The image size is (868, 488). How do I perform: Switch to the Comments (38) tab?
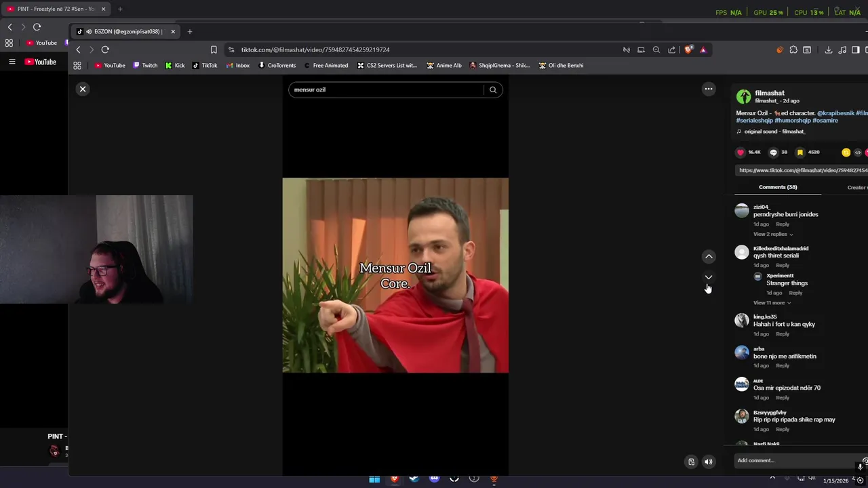(x=778, y=187)
